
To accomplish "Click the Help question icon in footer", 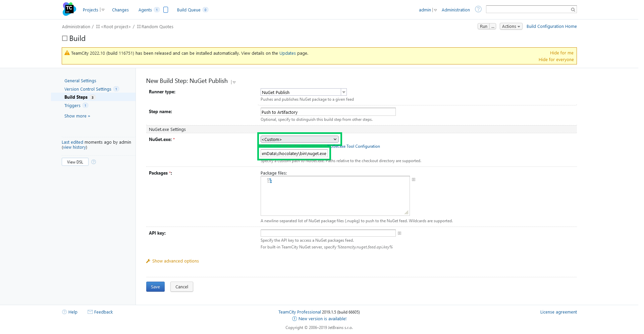I will pos(64,312).
